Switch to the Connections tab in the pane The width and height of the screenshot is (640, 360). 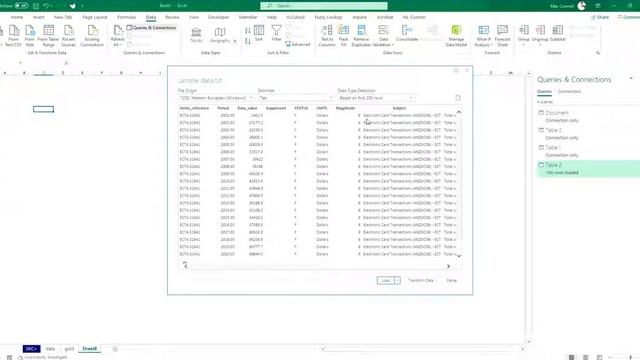click(x=569, y=91)
